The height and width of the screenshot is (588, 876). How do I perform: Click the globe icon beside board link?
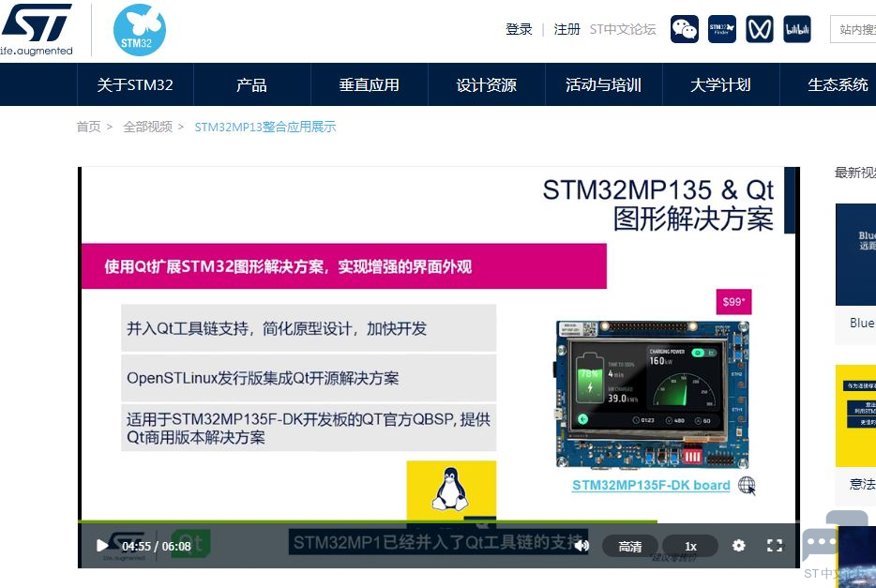click(x=747, y=485)
